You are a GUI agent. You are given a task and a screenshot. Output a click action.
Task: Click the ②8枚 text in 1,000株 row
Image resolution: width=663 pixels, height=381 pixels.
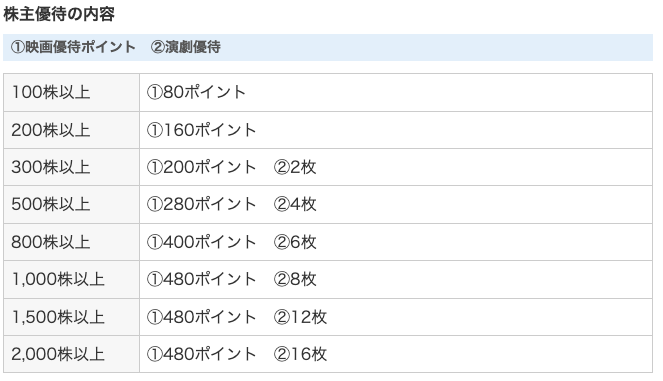tap(295, 279)
